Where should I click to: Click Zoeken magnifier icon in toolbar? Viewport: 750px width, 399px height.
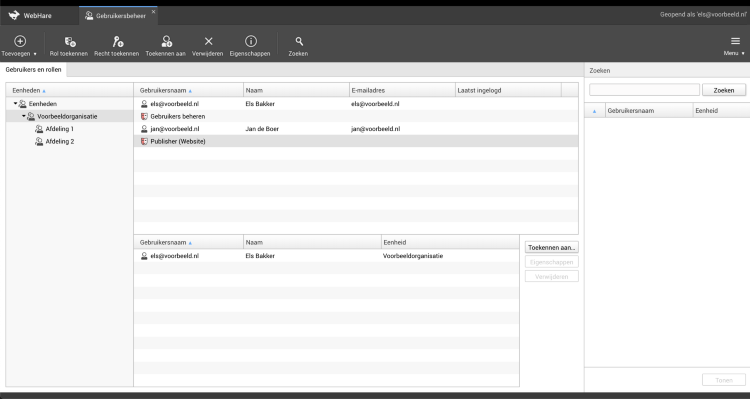click(x=298, y=42)
